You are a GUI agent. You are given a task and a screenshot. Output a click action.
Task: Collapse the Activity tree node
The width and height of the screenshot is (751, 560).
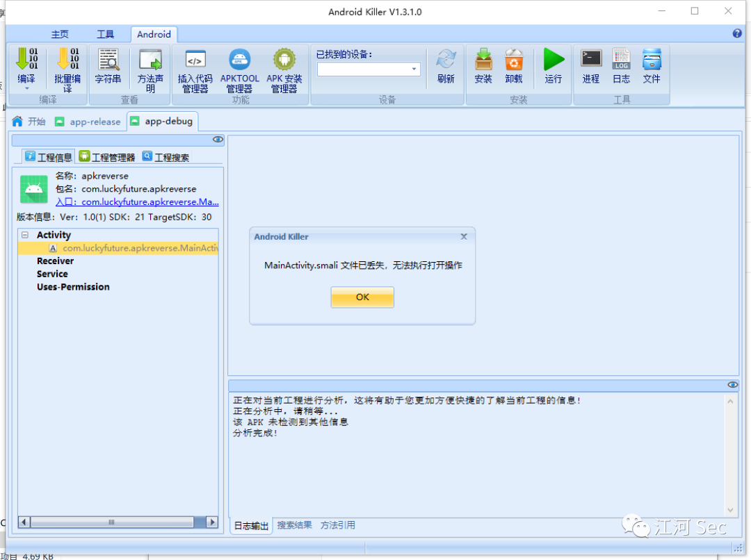click(x=25, y=235)
